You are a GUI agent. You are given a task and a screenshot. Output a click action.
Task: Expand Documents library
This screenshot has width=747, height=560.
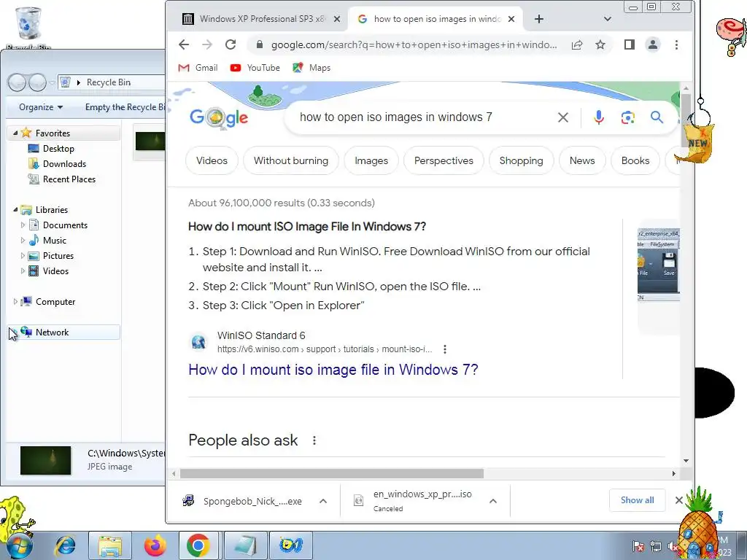click(x=23, y=225)
